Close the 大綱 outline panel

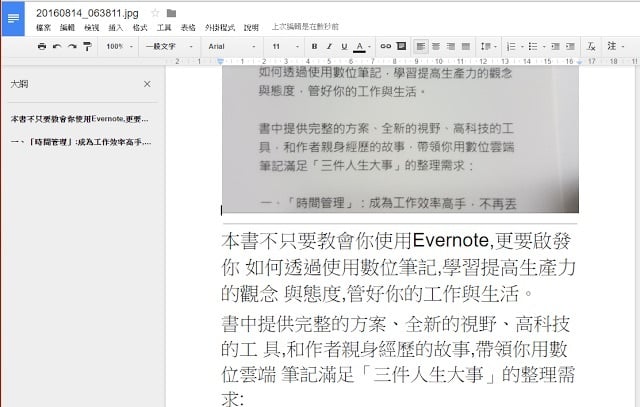pos(147,84)
